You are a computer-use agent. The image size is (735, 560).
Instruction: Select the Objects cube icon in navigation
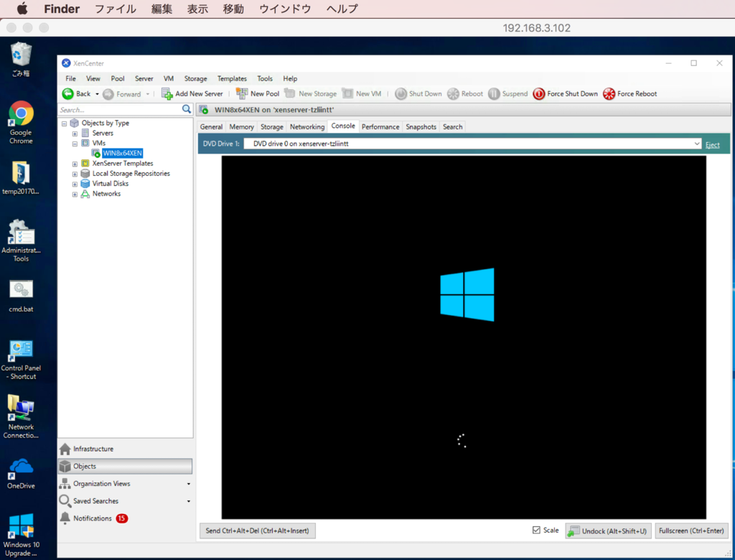65,466
